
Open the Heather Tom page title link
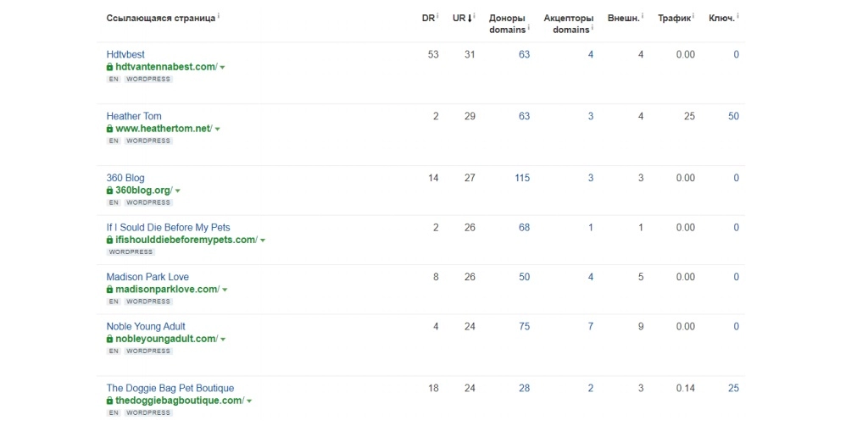pyautogui.click(x=134, y=116)
